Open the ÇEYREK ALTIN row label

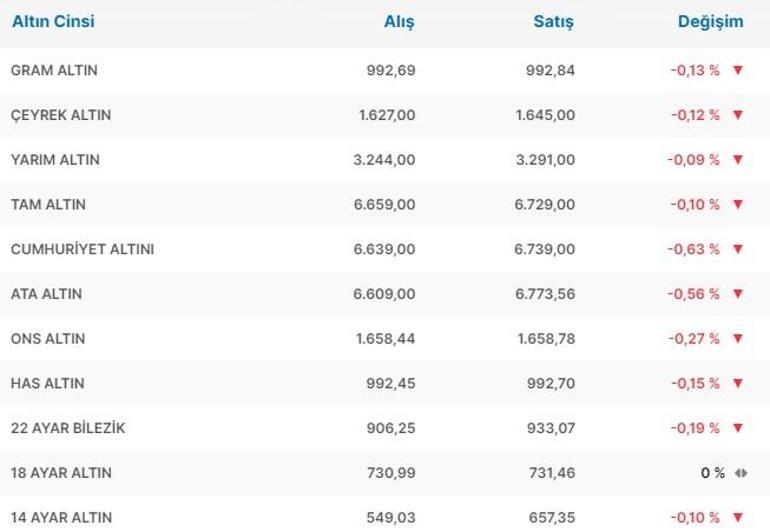pos(60,115)
